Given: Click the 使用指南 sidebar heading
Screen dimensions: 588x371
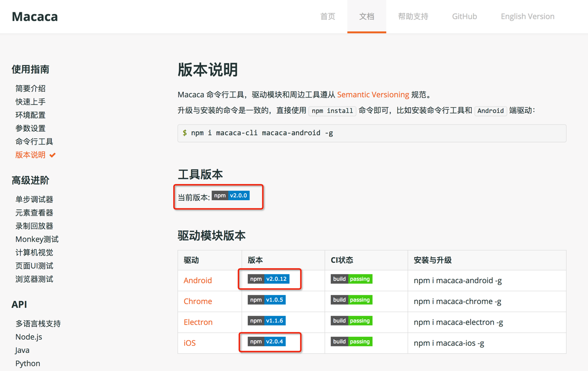Looking at the screenshot, I should 30,69.
